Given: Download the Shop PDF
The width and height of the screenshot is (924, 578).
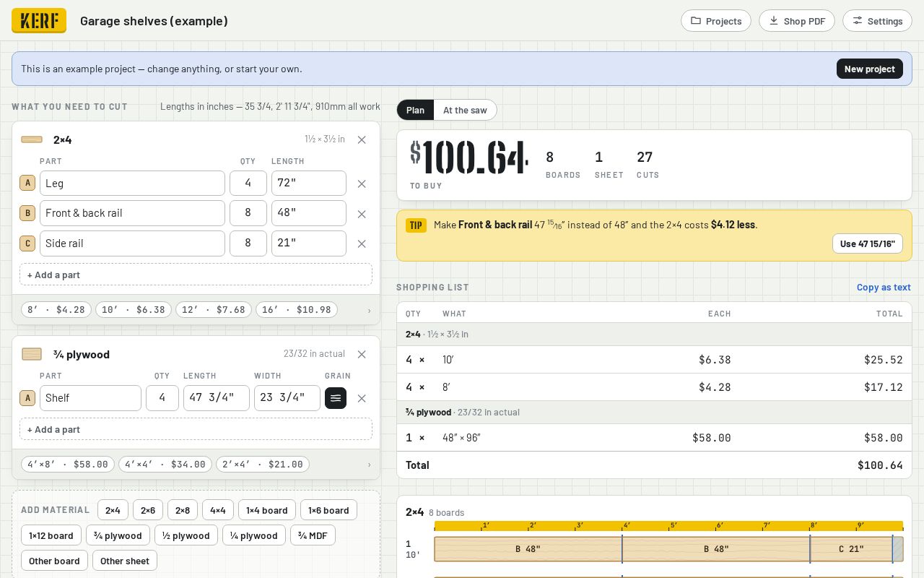Looking at the screenshot, I should 797,21.
